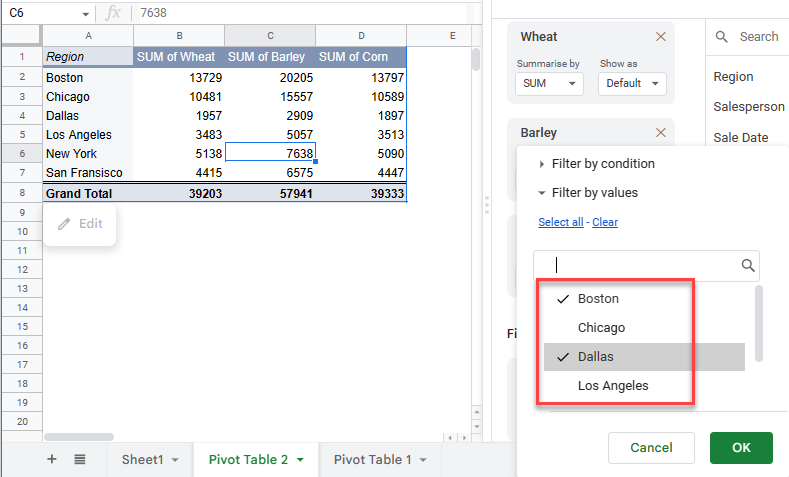Image resolution: width=789 pixels, height=477 pixels.
Task: Click the field search magnifier icon
Action: click(721, 37)
